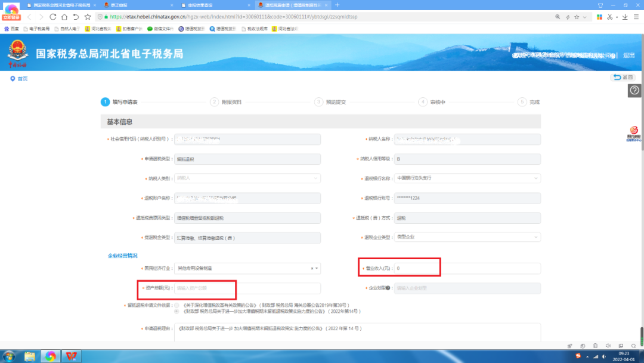644x363 pixels.
Task: Click the 退出 logout link
Action: point(629,55)
